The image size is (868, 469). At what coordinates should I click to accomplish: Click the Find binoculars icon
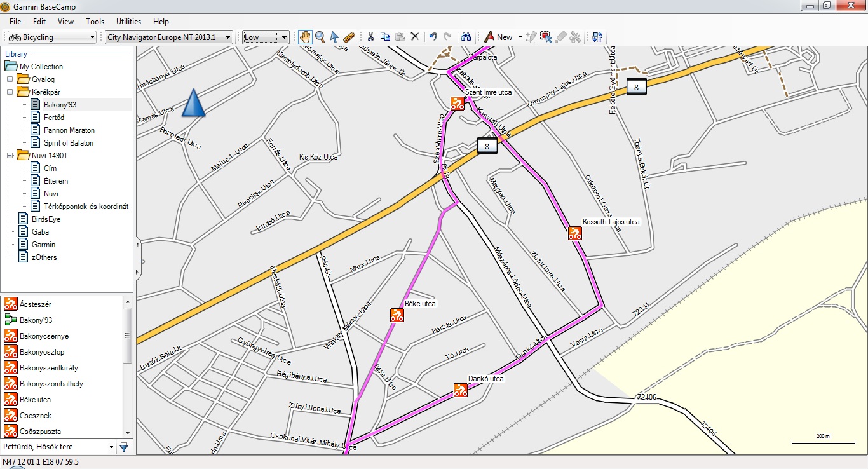coord(466,37)
